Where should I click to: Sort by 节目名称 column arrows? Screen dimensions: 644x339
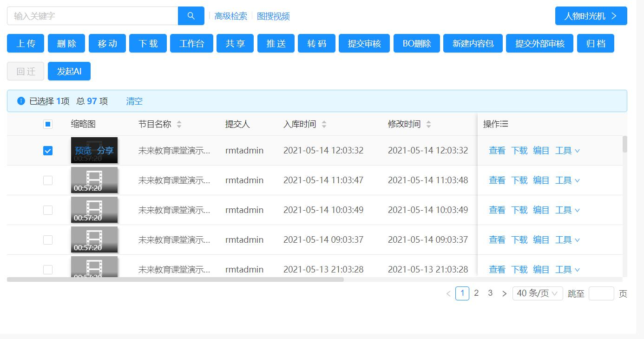(179, 124)
